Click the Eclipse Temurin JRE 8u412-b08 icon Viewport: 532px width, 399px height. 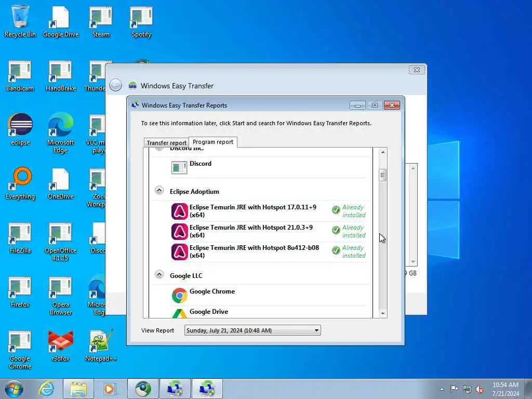179,252
